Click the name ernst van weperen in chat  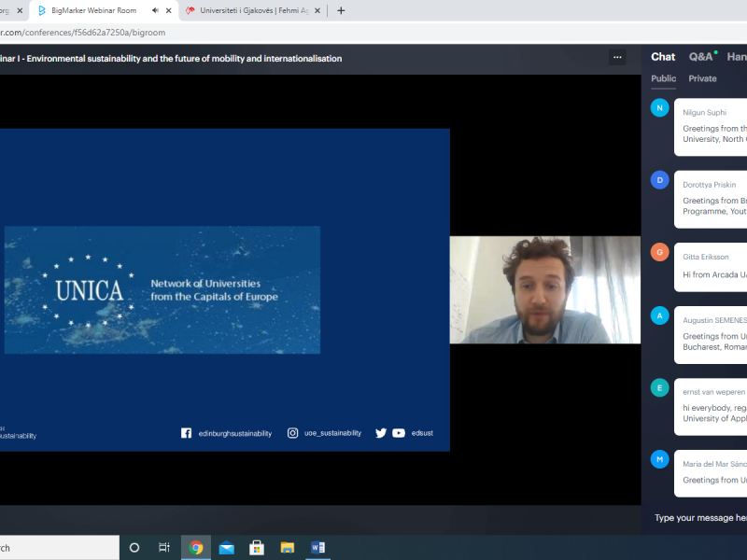[x=713, y=392]
